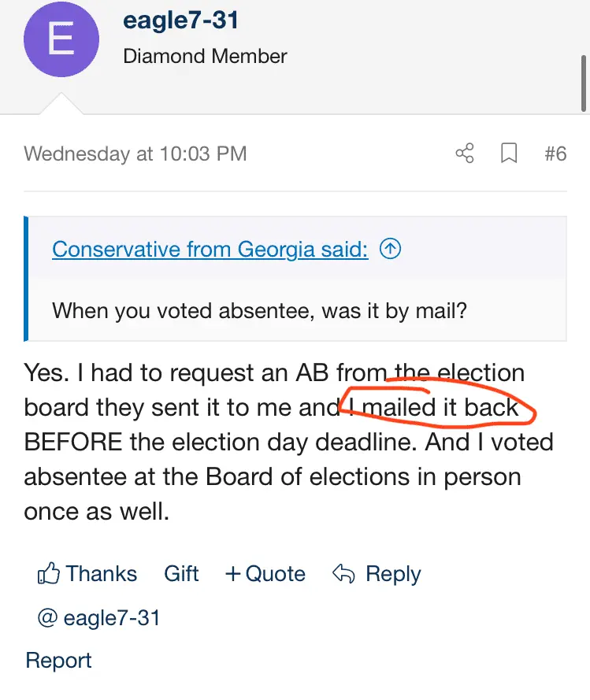Click the word "BEFORE" in the post
Image resolution: width=590 pixels, height=700 pixels.
coord(73,442)
